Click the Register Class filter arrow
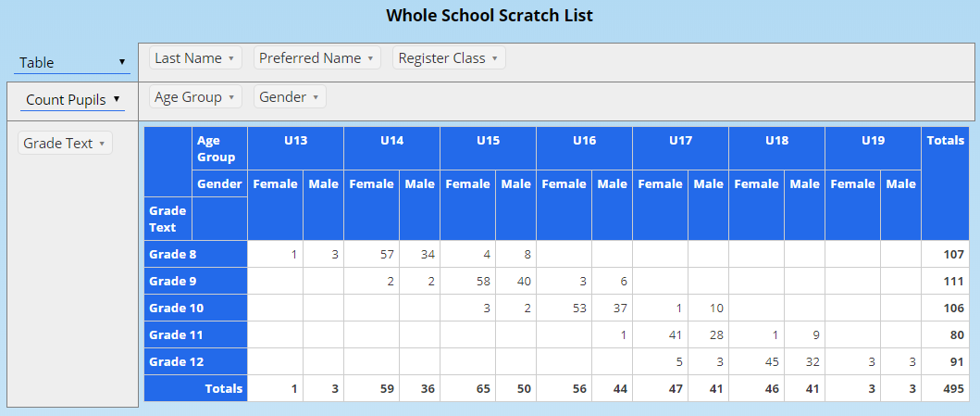Viewport: 980px width, 416px height. [494, 58]
